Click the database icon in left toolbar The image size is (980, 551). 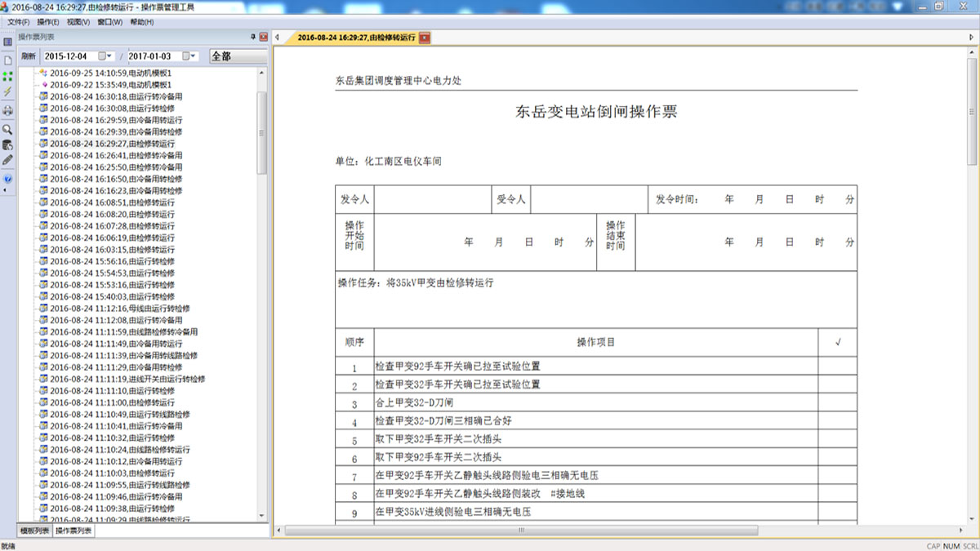(x=7, y=144)
